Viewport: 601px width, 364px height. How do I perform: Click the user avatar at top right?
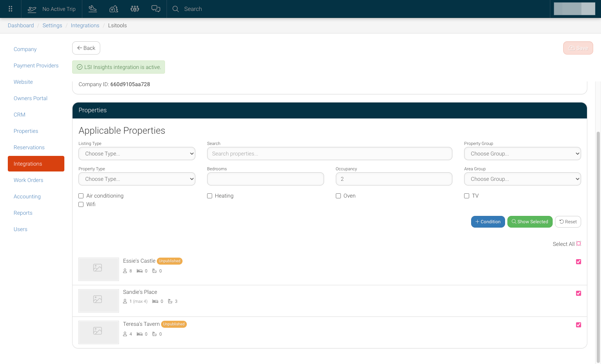pos(574,9)
